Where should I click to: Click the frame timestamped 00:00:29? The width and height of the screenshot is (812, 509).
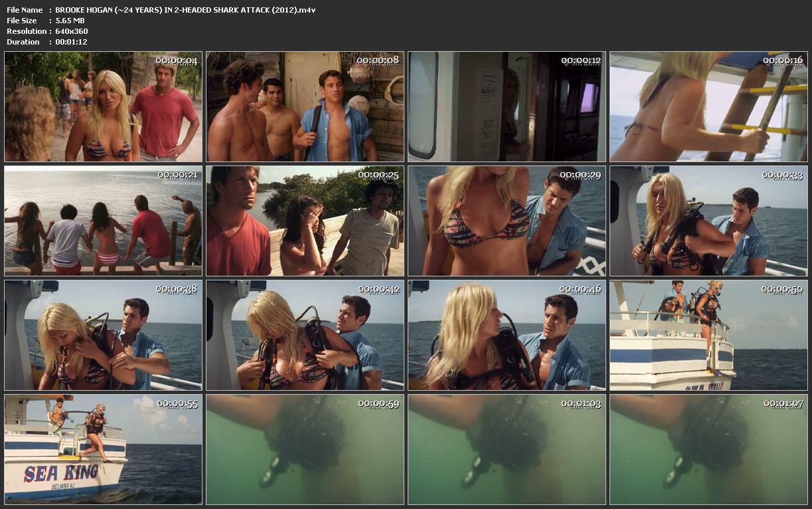pos(507,221)
